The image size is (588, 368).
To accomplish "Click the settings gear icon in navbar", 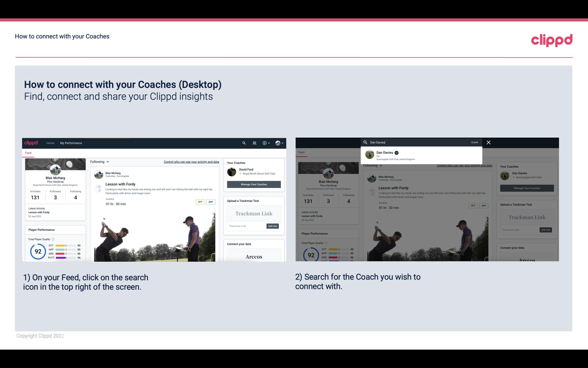I will tap(264, 143).
